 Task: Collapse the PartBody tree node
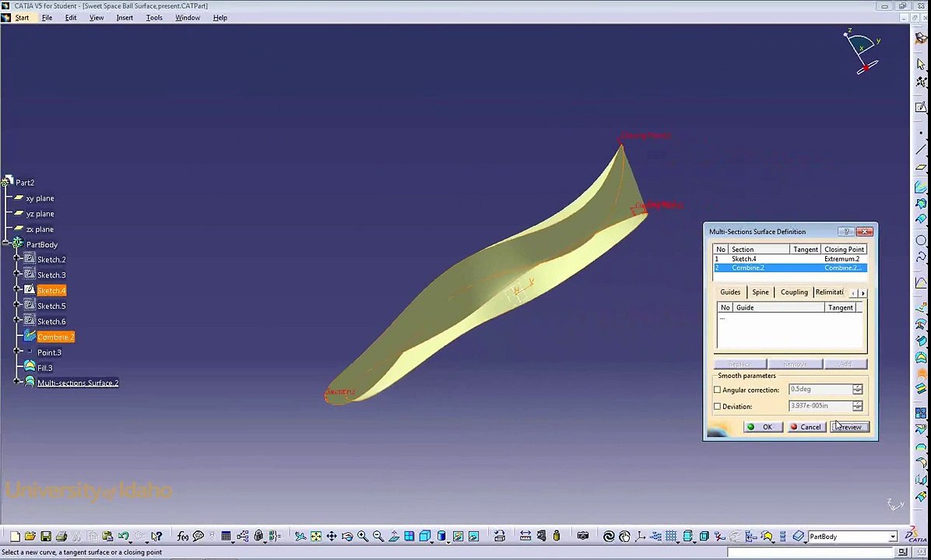[6, 243]
